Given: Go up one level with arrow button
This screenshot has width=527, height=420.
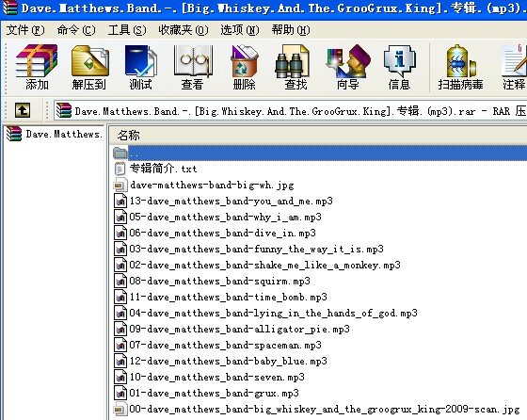Looking at the screenshot, I should [23, 110].
